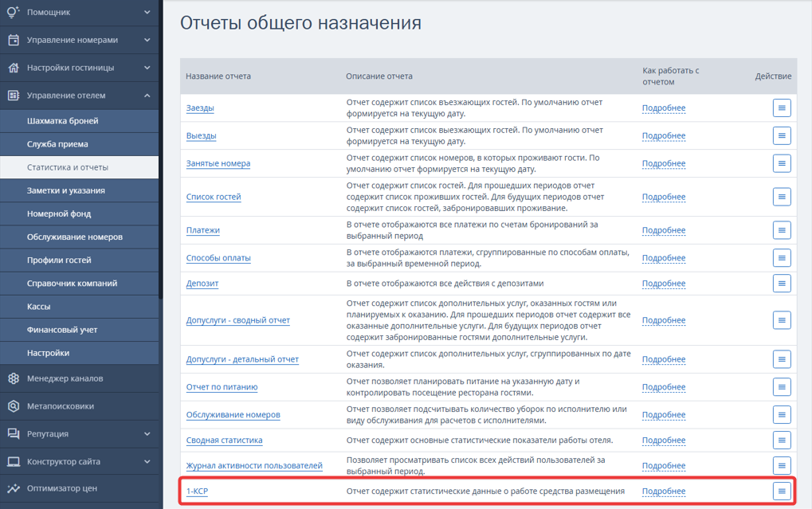Expand the Помощник section chevron
Screen dimensions: 812x509
(147, 12)
